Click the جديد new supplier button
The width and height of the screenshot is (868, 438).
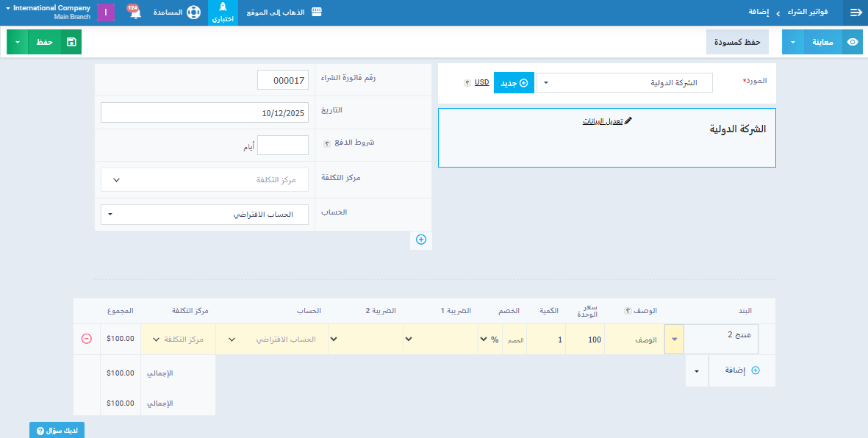[x=514, y=83]
